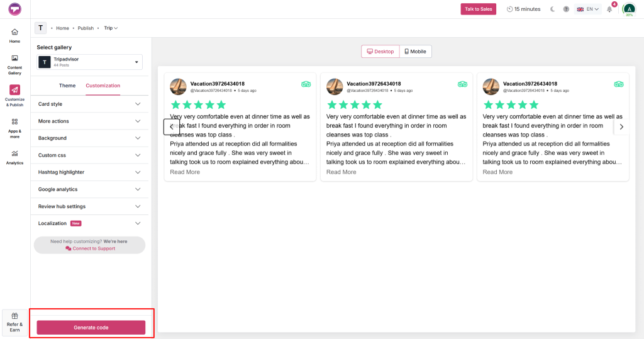
Task: Expand Hashtag highlighter section
Action: point(89,172)
